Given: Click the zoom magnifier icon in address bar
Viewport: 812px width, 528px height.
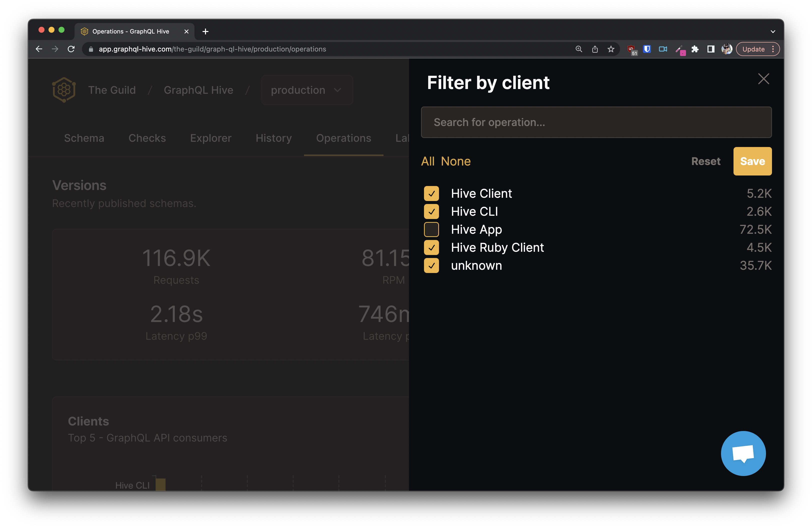Looking at the screenshot, I should [579, 49].
